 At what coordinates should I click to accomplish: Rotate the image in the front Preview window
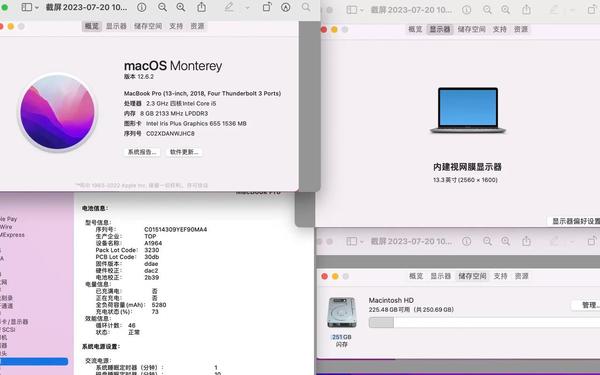[x=267, y=7]
